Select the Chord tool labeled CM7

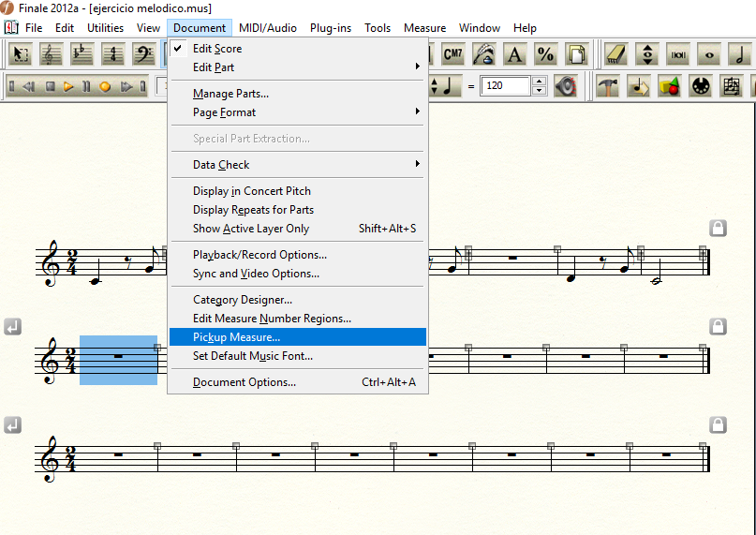(453, 55)
